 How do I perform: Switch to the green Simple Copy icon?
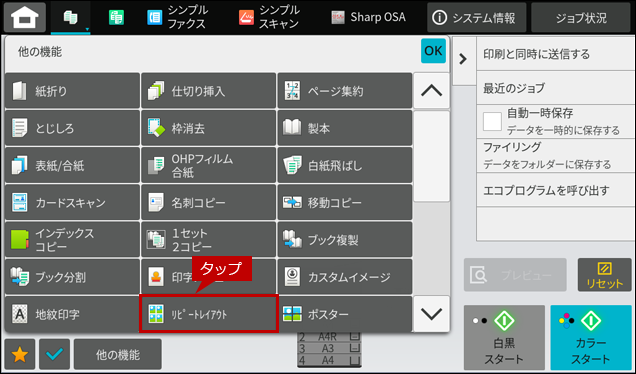[x=116, y=18]
